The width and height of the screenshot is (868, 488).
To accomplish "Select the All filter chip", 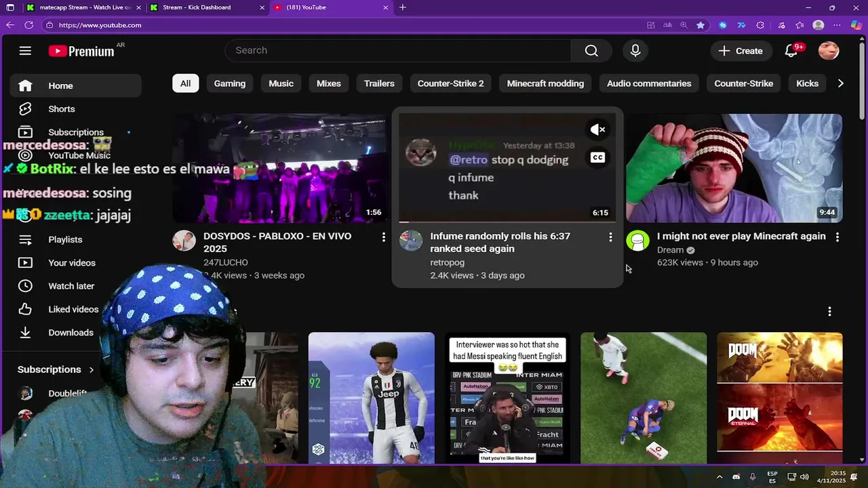I will (x=185, y=83).
